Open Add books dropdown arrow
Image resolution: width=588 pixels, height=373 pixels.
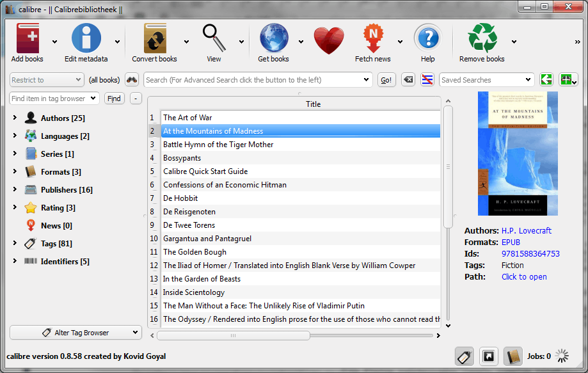(x=55, y=42)
